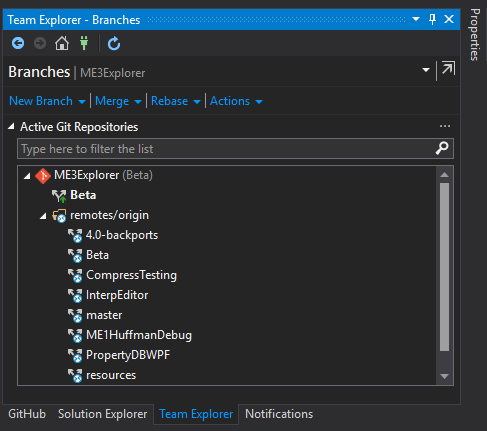
Task: Click the 4.0-backports remote branch icon
Action: (x=75, y=236)
